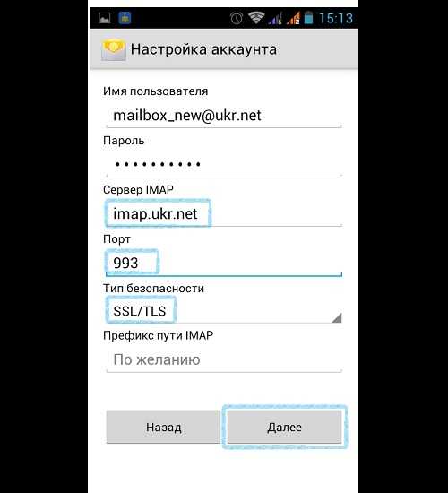Image resolution: width=448 pixels, height=493 pixels.
Task: Tap the picture notification icon in status bar
Action: point(105,18)
